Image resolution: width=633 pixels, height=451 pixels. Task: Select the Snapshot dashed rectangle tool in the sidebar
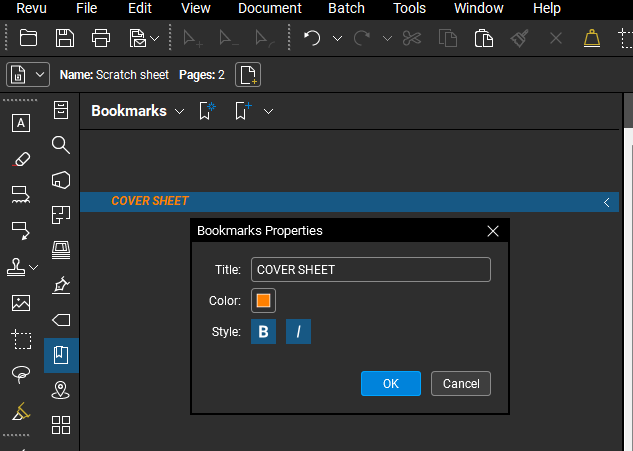[x=21, y=339]
